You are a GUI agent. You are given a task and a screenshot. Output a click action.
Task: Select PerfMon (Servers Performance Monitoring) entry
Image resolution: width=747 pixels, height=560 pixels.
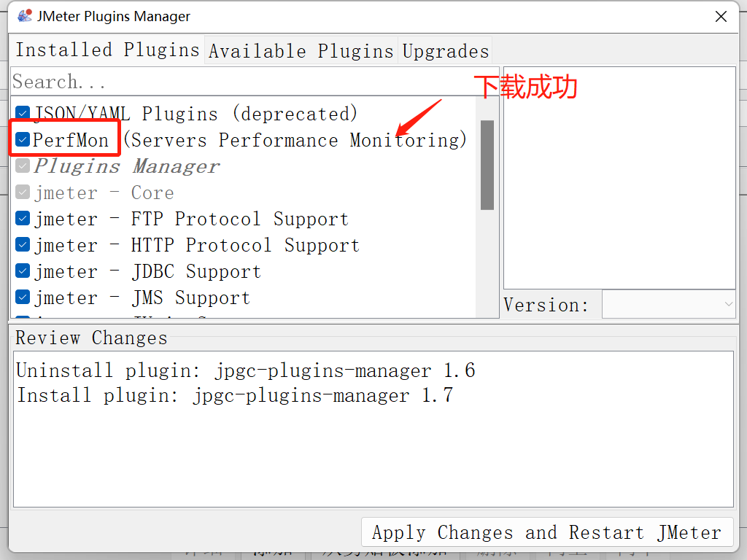[x=248, y=140]
